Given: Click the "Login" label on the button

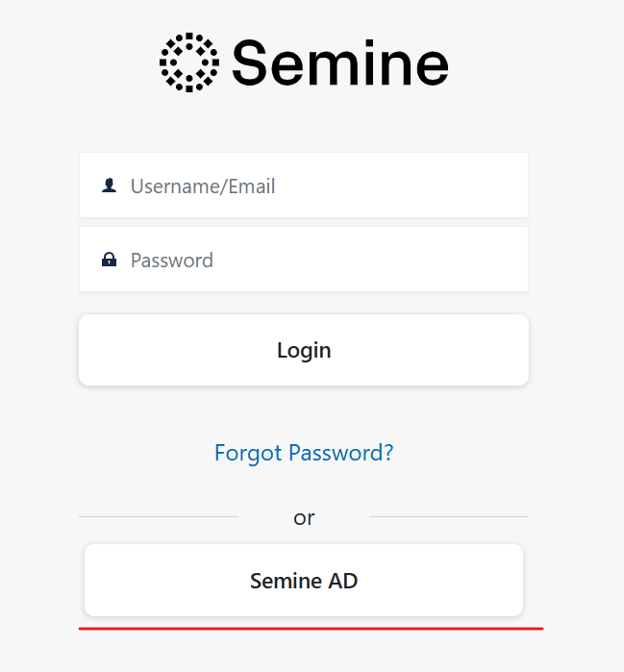Looking at the screenshot, I should click(x=304, y=351).
